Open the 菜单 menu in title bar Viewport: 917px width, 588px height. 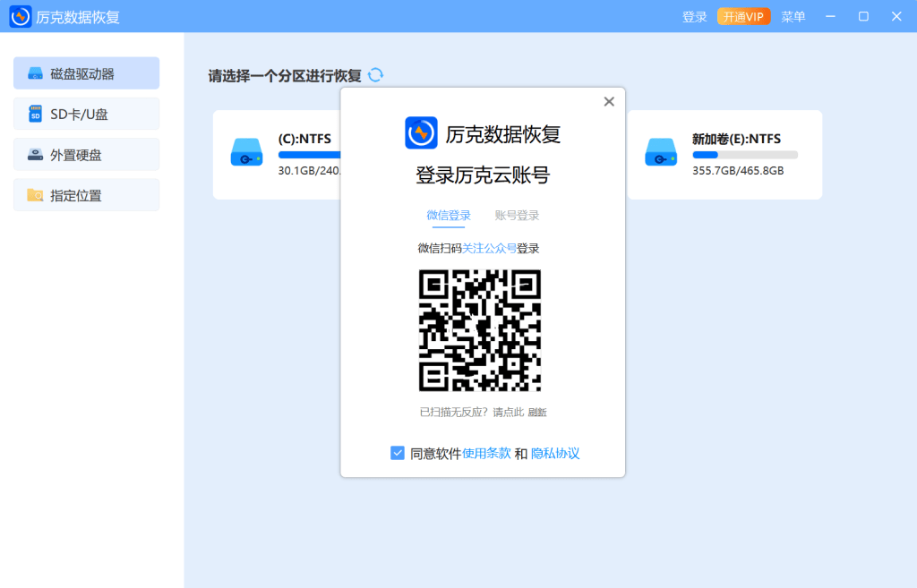pos(793,17)
